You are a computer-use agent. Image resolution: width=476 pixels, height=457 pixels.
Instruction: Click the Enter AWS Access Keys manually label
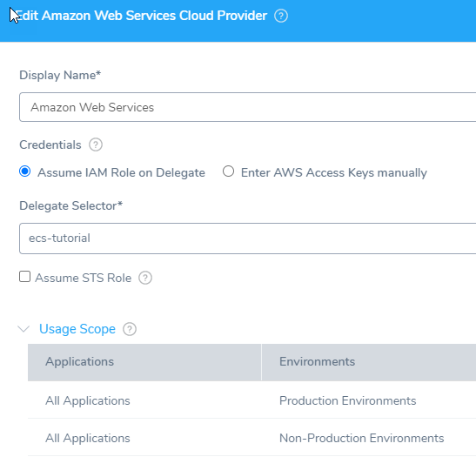[334, 172]
